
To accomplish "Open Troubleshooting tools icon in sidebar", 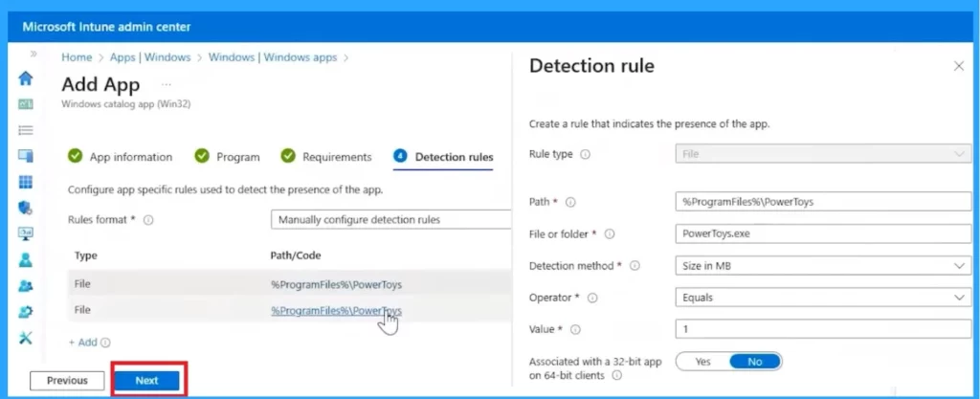I will (x=26, y=338).
